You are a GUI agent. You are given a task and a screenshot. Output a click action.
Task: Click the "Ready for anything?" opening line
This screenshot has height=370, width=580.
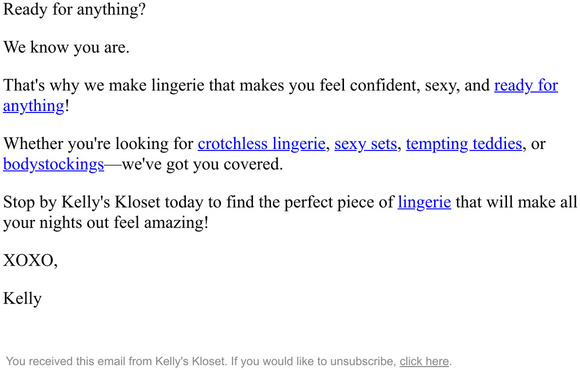[74, 9]
